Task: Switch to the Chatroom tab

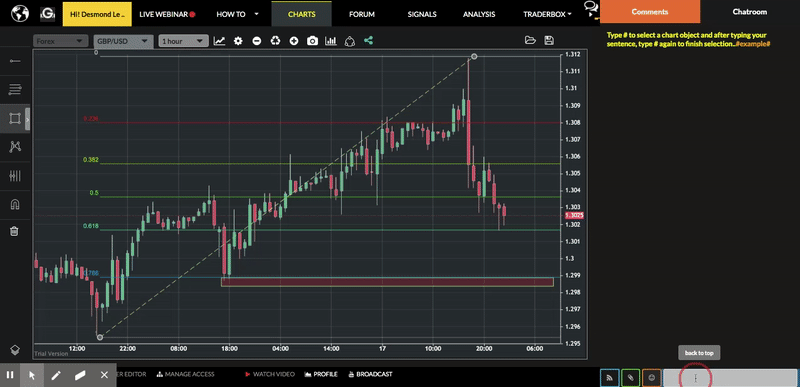Action: pos(749,12)
